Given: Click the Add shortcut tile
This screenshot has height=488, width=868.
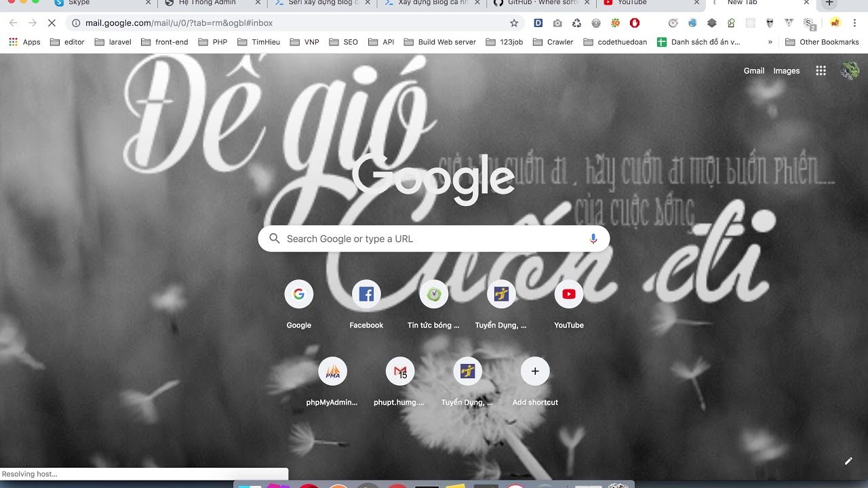Looking at the screenshot, I should [x=535, y=382].
